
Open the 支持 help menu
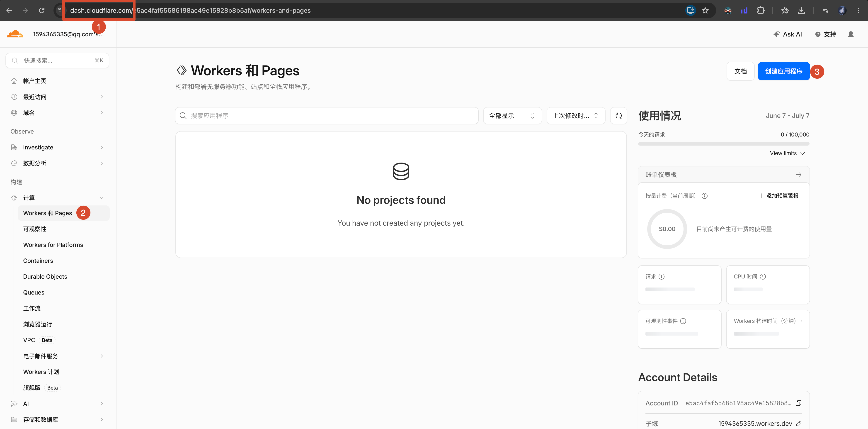pos(826,34)
